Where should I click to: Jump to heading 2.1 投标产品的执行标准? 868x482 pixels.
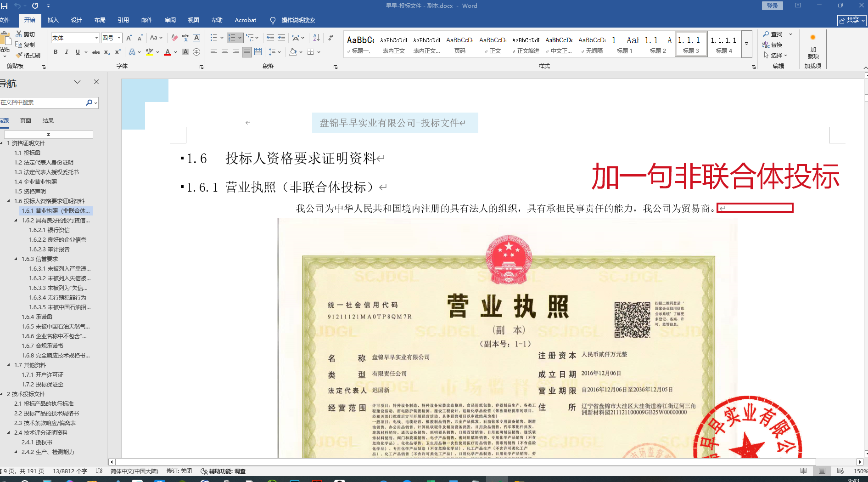pyautogui.click(x=44, y=403)
